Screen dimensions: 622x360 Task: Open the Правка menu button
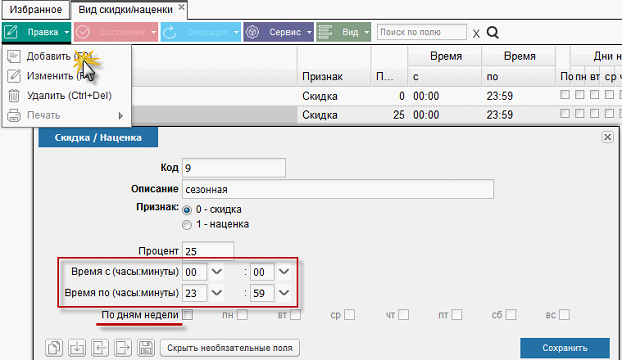pyautogui.click(x=36, y=32)
